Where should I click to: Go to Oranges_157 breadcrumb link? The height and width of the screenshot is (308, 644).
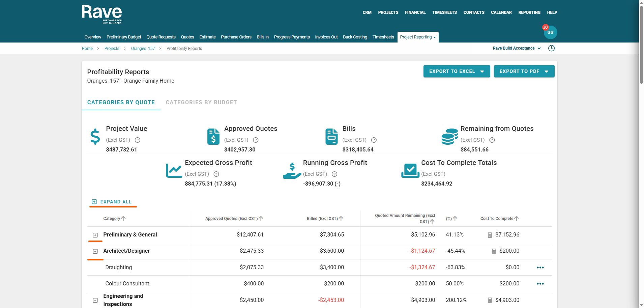[143, 49]
